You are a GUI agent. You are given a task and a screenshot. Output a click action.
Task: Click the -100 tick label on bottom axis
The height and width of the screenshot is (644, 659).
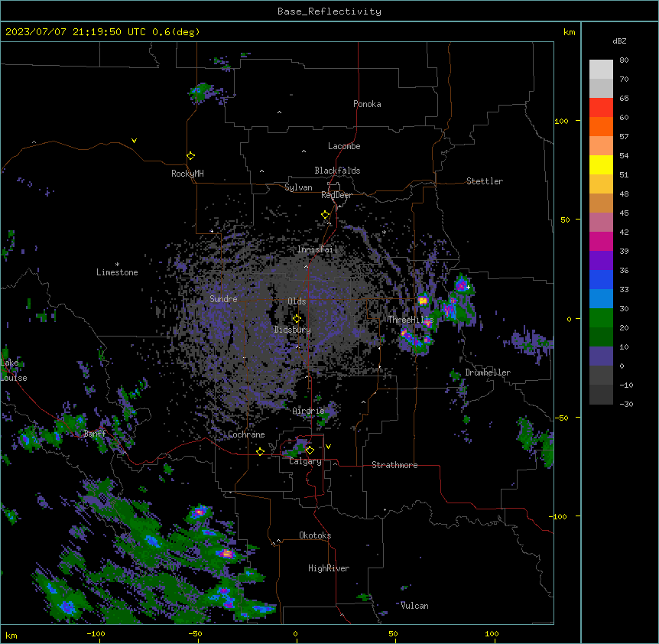click(96, 633)
